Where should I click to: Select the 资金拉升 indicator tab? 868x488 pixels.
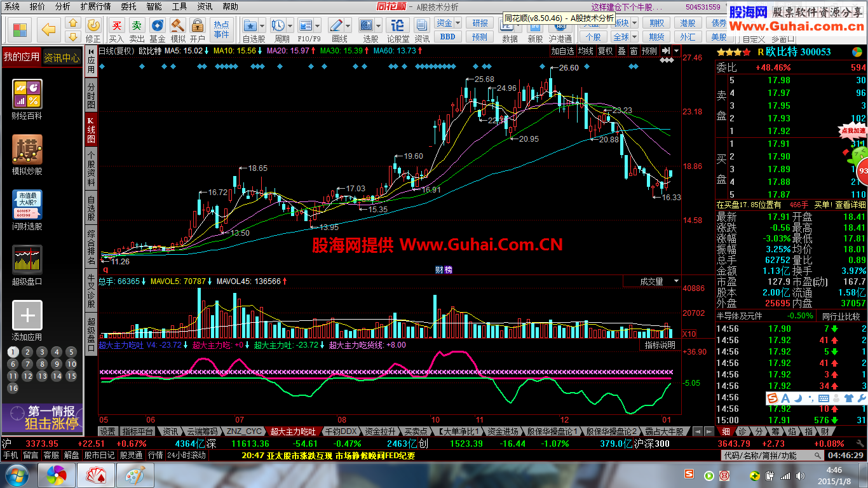[x=381, y=431]
